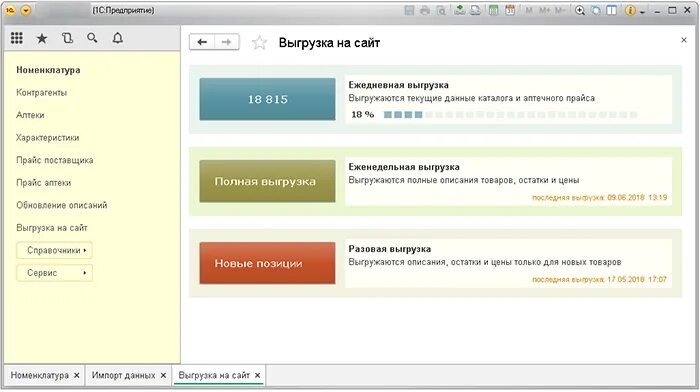The width and height of the screenshot is (700, 392).
Task: Click the Print icon in the title bar
Action: point(425,10)
